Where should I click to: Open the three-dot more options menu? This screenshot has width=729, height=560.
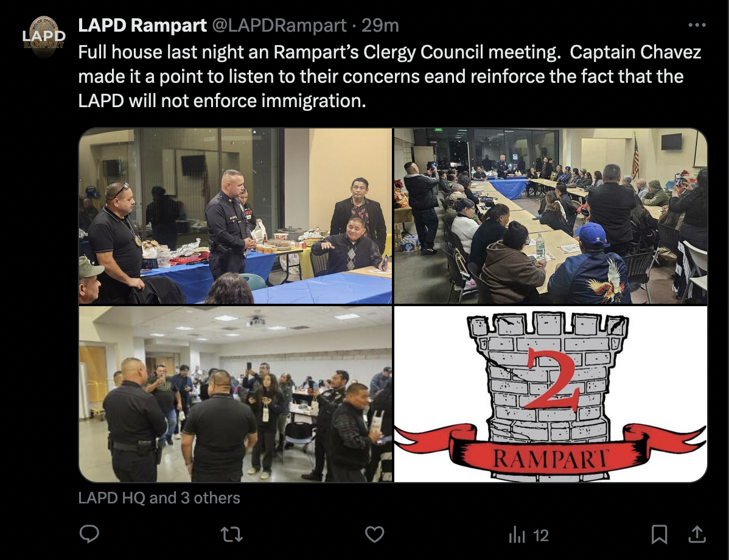[697, 25]
